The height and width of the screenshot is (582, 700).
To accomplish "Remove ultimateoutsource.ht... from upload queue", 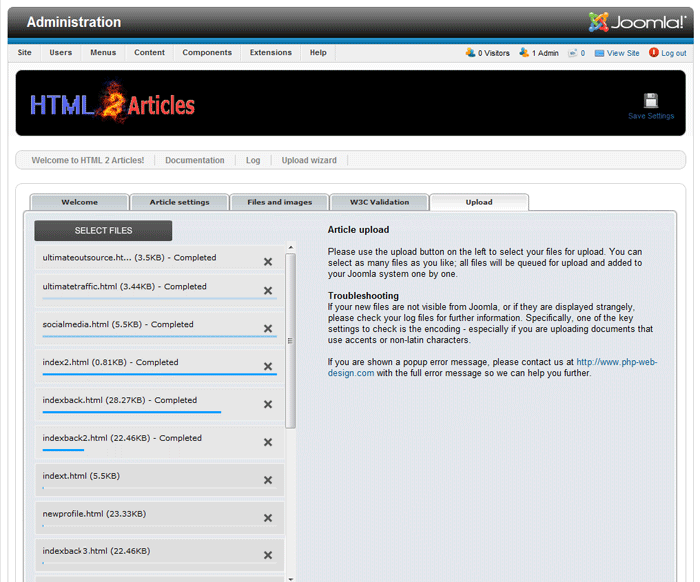I will (x=268, y=262).
